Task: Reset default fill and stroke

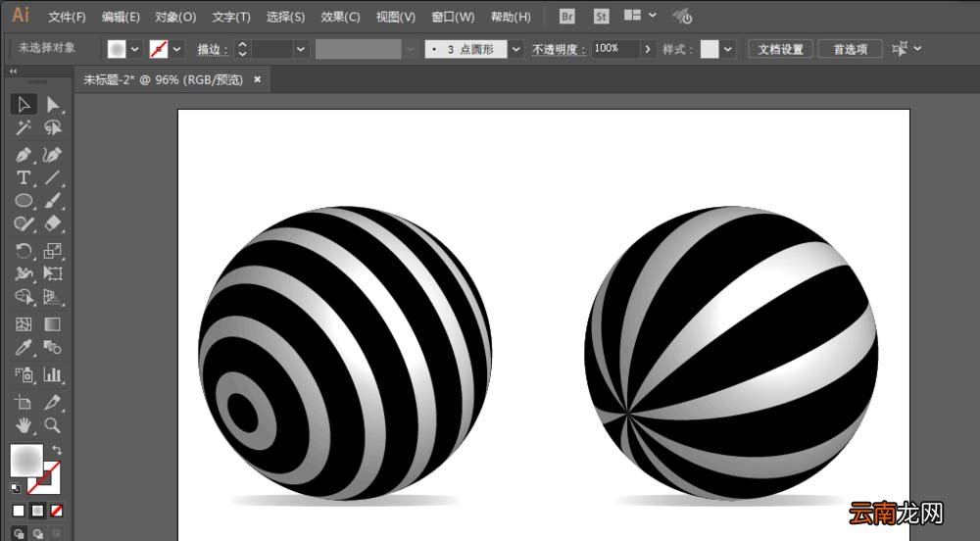Action: (16, 487)
